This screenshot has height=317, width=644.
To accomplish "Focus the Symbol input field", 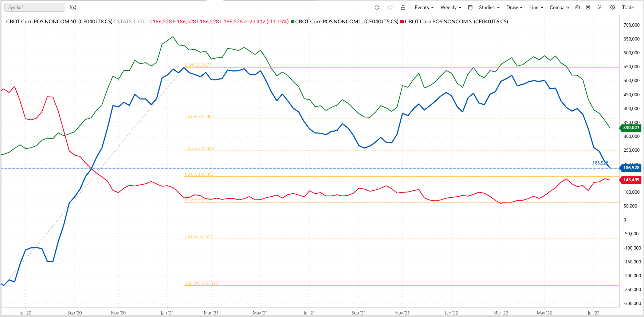I will 35,7.
